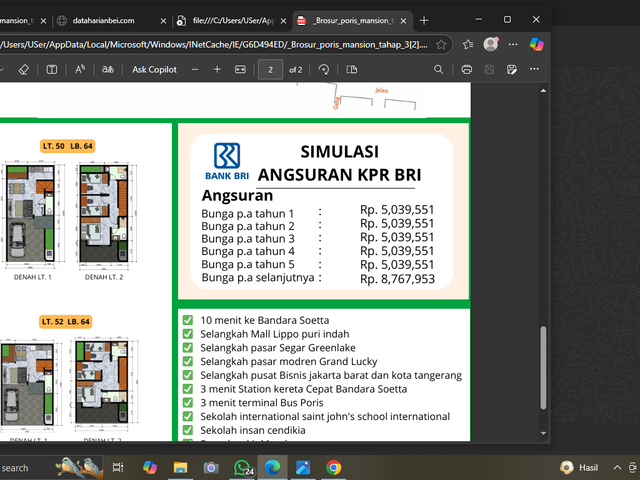Click "Selangkah pasar modren Grand Lucky" line
Image resolution: width=640 pixels, height=480 pixels.
[289, 362]
